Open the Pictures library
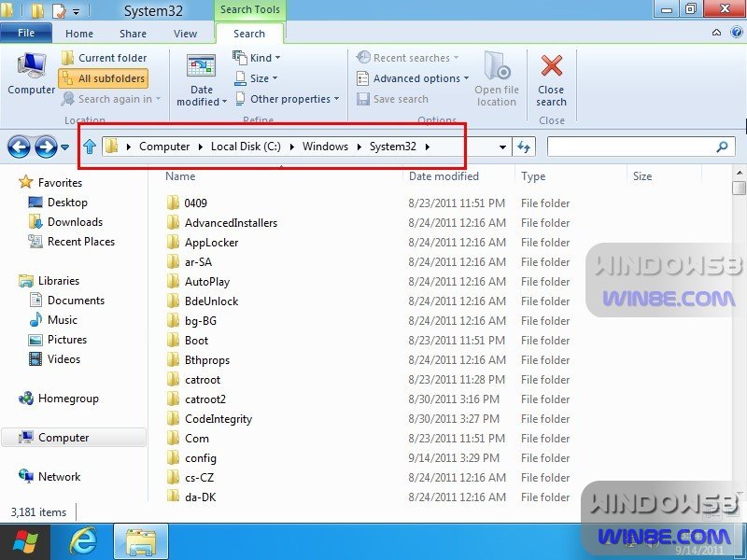The width and height of the screenshot is (747, 560). 58,340
